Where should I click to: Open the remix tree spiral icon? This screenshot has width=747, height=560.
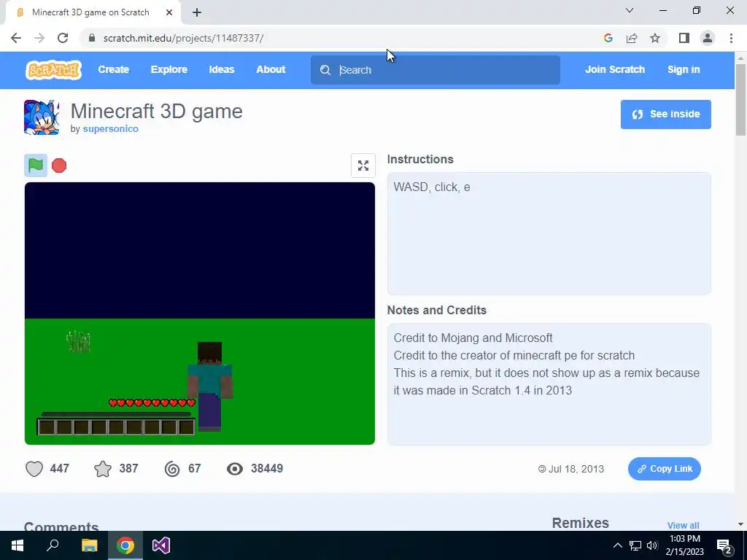point(172,469)
